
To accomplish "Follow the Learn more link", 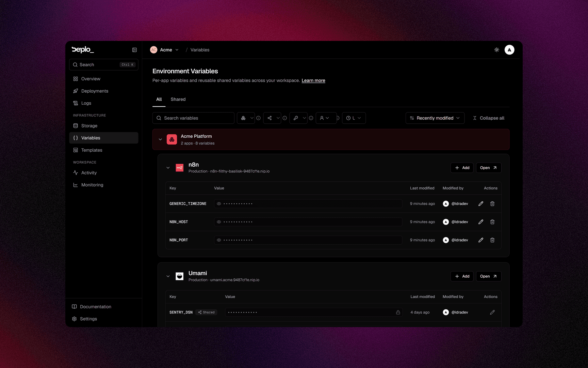I will (x=313, y=80).
